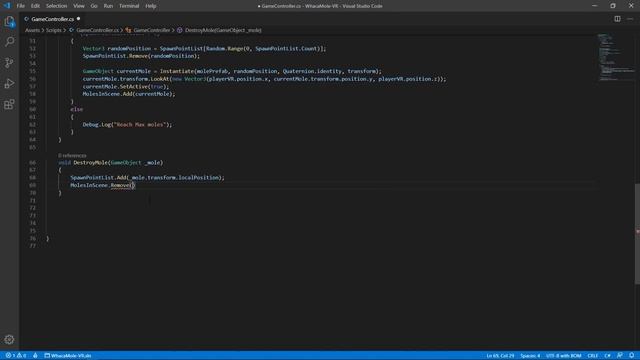Change the CRLF end of line sequence
The height and width of the screenshot is (360, 640).
click(x=593, y=356)
